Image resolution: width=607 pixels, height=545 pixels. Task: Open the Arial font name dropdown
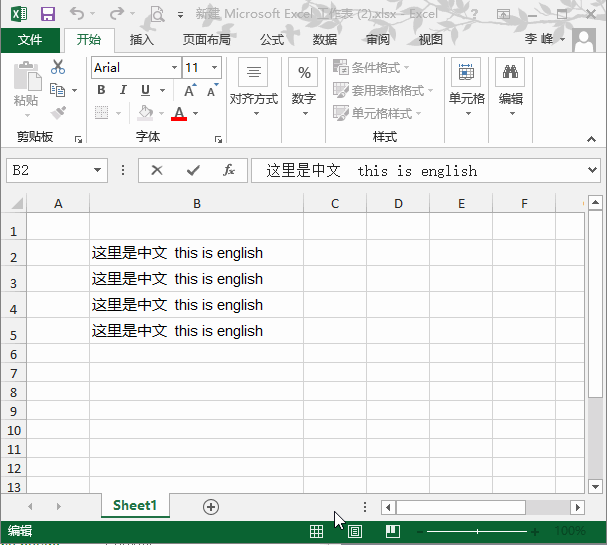point(175,67)
